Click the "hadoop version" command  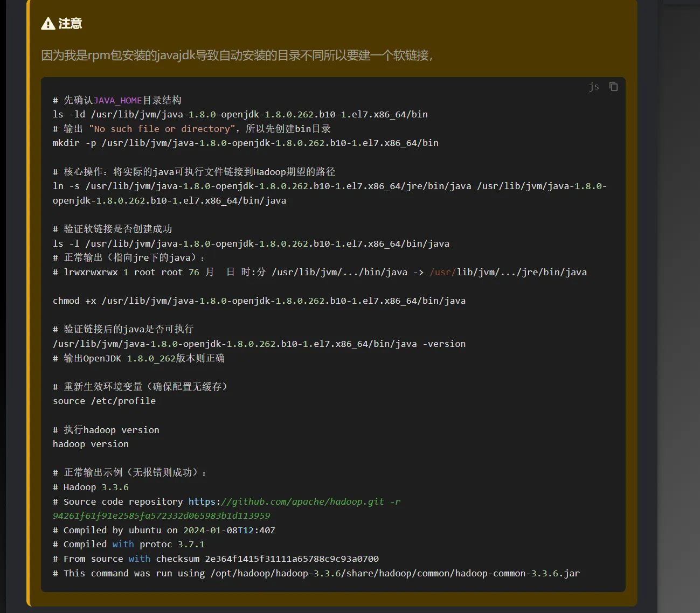[91, 444]
